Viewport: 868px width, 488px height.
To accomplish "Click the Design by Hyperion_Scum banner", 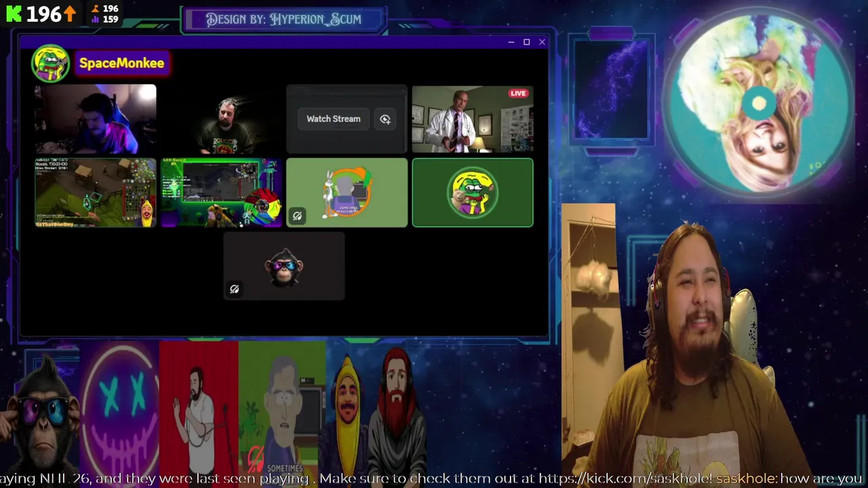I will click(284, 20).
